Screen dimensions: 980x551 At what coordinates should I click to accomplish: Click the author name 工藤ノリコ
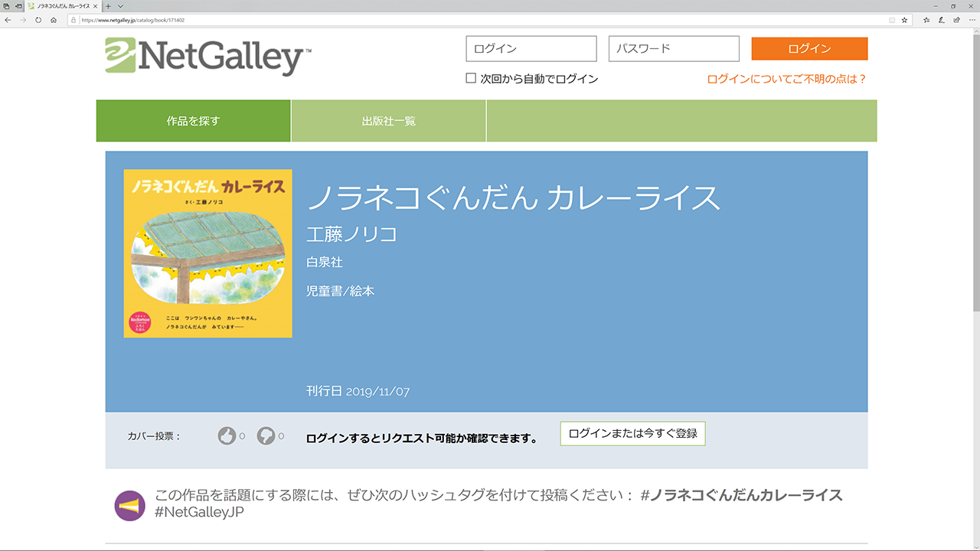pos(351,234)
